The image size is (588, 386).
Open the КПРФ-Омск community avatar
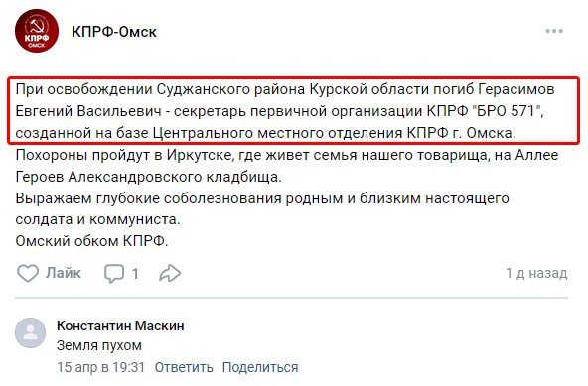click(37, 31)
